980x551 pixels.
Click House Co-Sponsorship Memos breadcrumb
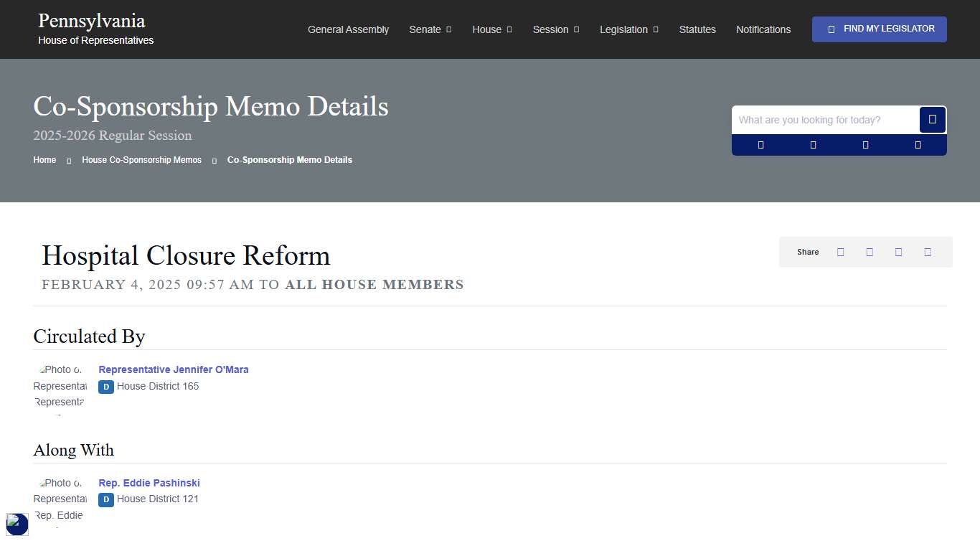coord(141,159)
